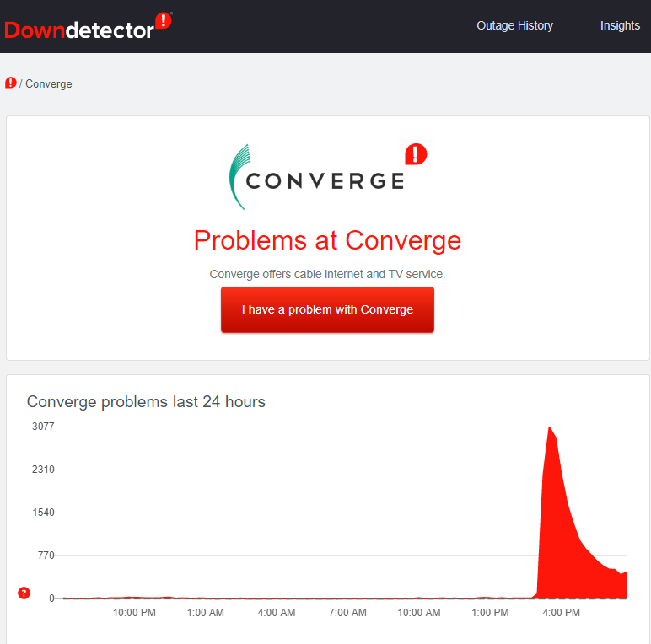Click the 1:00 PM x-axis label
This screenshot has width=651, height=644.
tap(490, 613)
